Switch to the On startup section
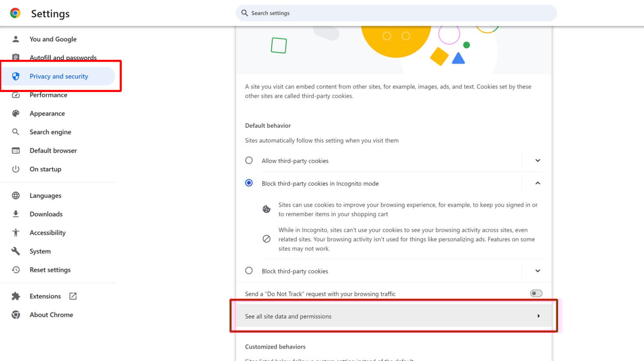Image resolution: width=644 pixels, height=361 pixels. pos(44,169)
